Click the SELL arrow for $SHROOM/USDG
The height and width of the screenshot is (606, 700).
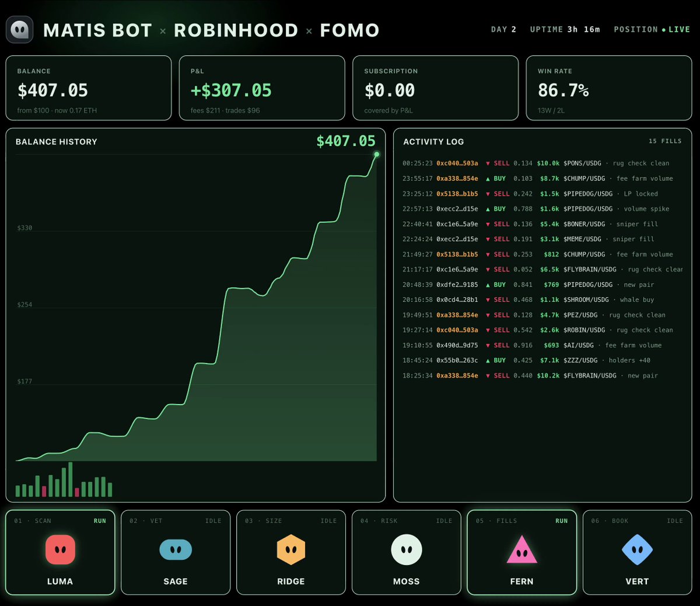(488, 300)
